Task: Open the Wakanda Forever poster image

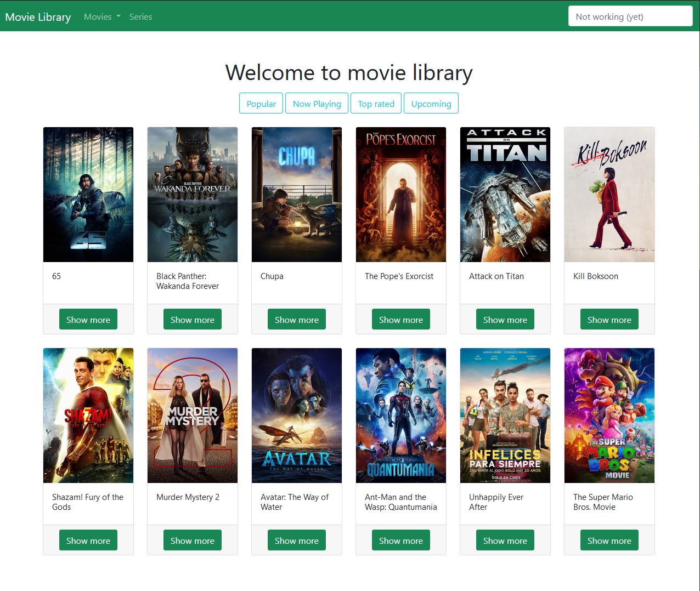Action: (193, 195)
